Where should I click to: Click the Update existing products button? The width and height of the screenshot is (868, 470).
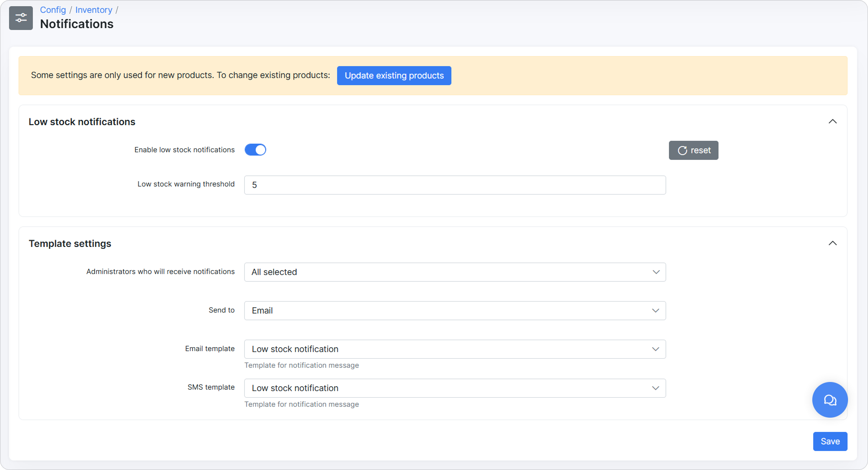394,75
